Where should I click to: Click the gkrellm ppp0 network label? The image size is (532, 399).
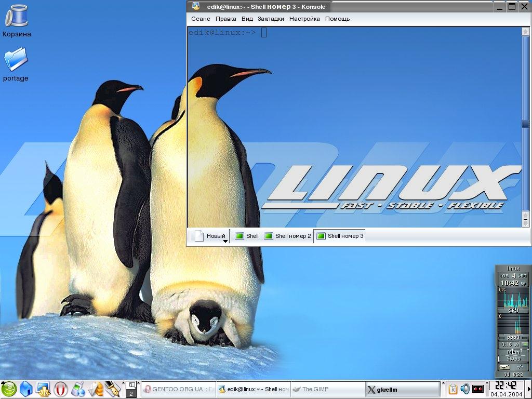click(x=513, y=337)
